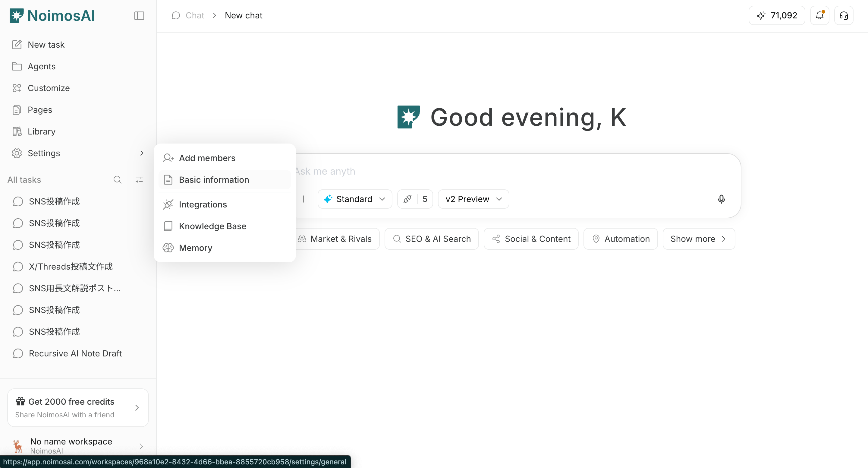Open the support headset icon
Screen dimensions: 868x468
coord(844,15)
